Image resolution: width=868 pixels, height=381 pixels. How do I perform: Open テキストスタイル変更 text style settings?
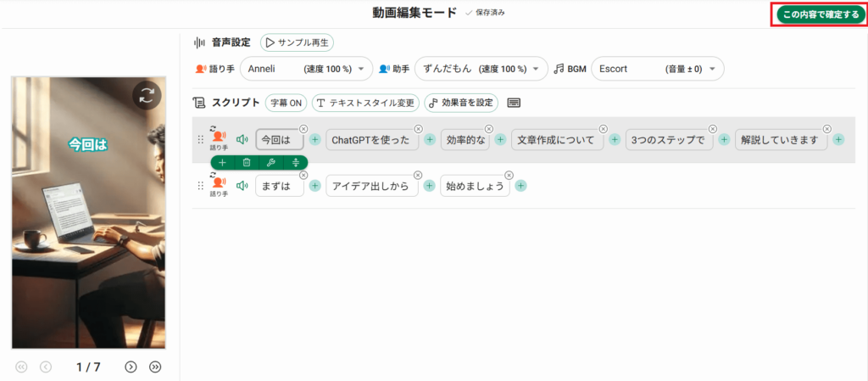365,103
